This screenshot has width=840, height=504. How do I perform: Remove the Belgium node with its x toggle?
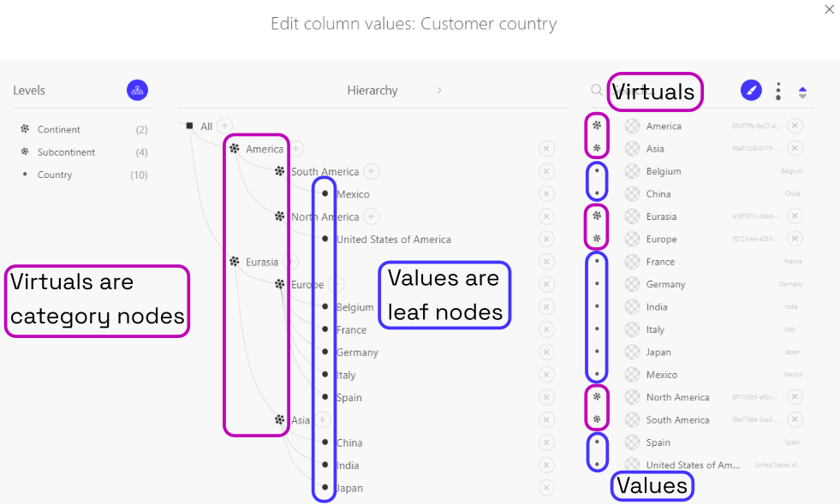click(x=546, y=306)
